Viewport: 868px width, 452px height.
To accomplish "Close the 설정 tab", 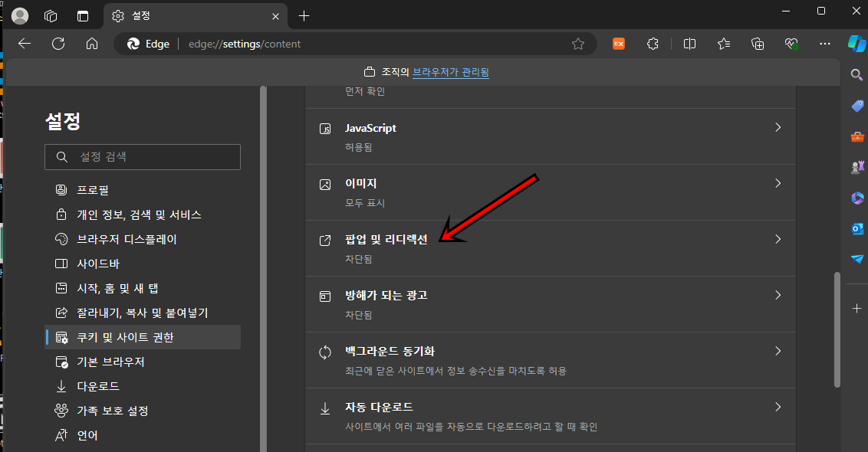I will [x=275, y=17].
